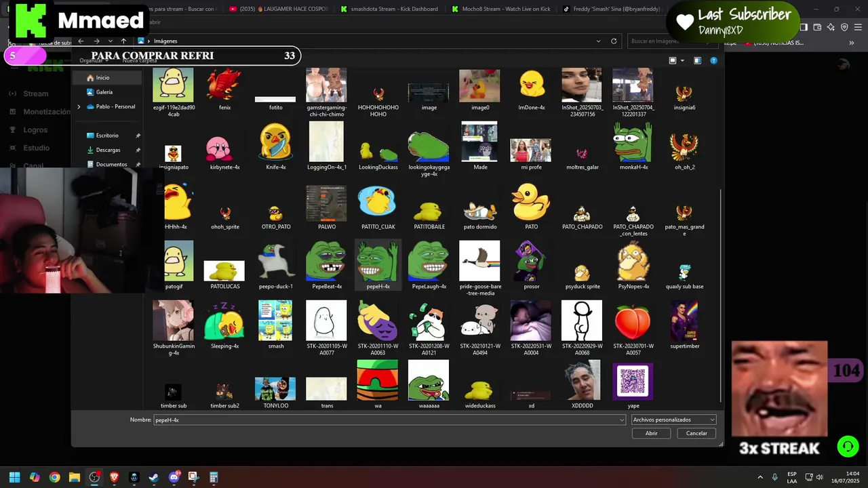
Task: Go back in the file dialog
Action: coord(81,41)
